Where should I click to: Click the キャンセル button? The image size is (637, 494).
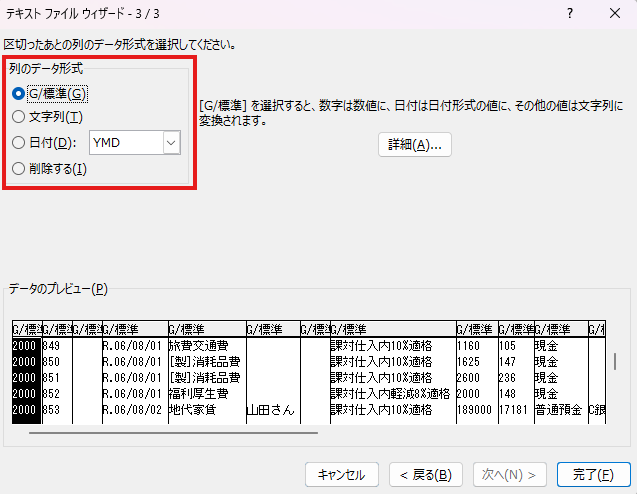pyautogui.click(x=342, y=474)
